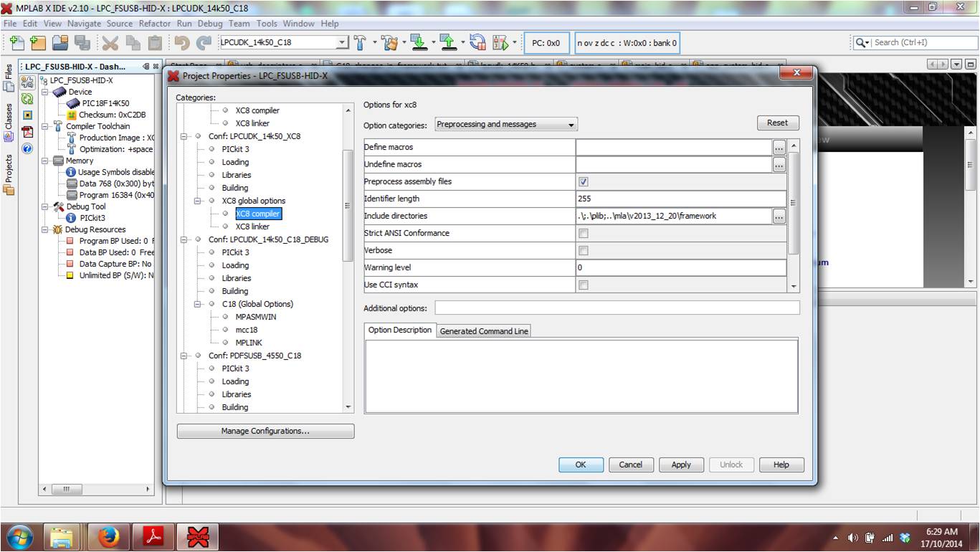Open project configuration dropdown LPCUDK_14k50_C18

pos(283,42)
